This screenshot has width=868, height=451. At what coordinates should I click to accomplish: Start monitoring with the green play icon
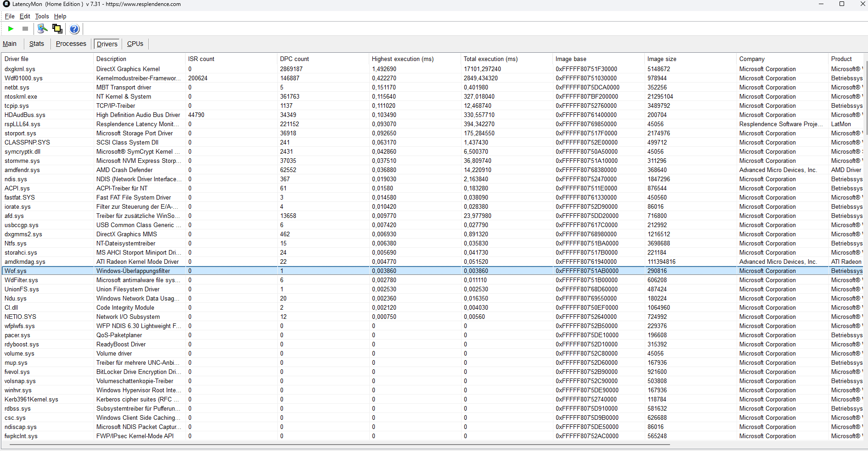tap(11, 29)
